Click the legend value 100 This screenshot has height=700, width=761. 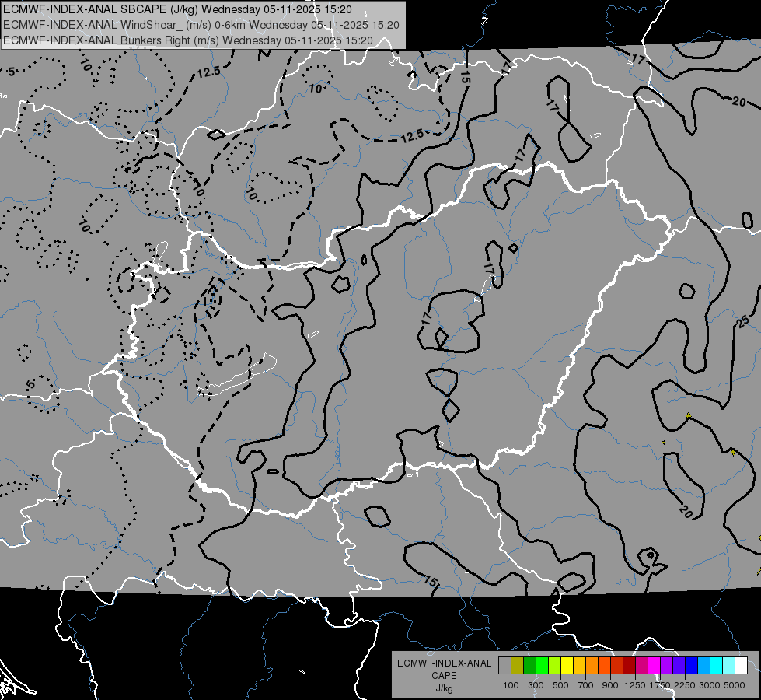pos(511,685)
